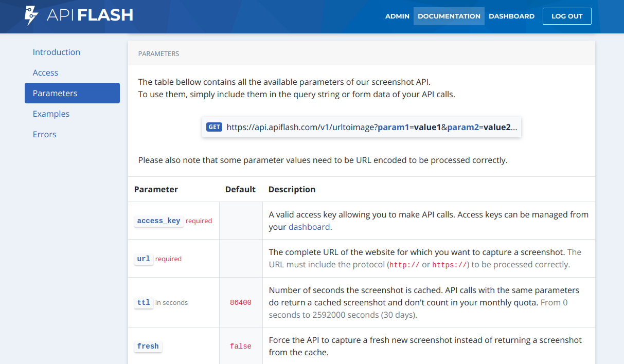Click the GET method badge

click(x=214, y=127)
